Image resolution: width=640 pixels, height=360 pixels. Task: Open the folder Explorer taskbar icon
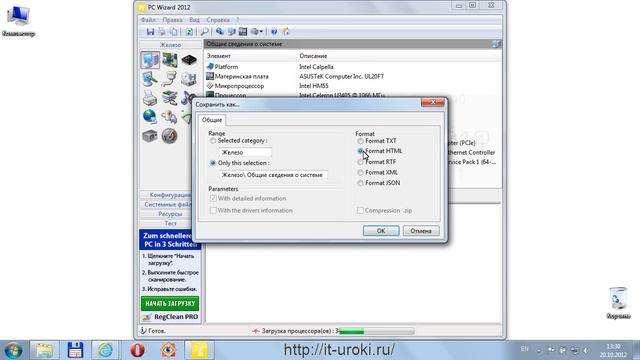click(44, 351)
